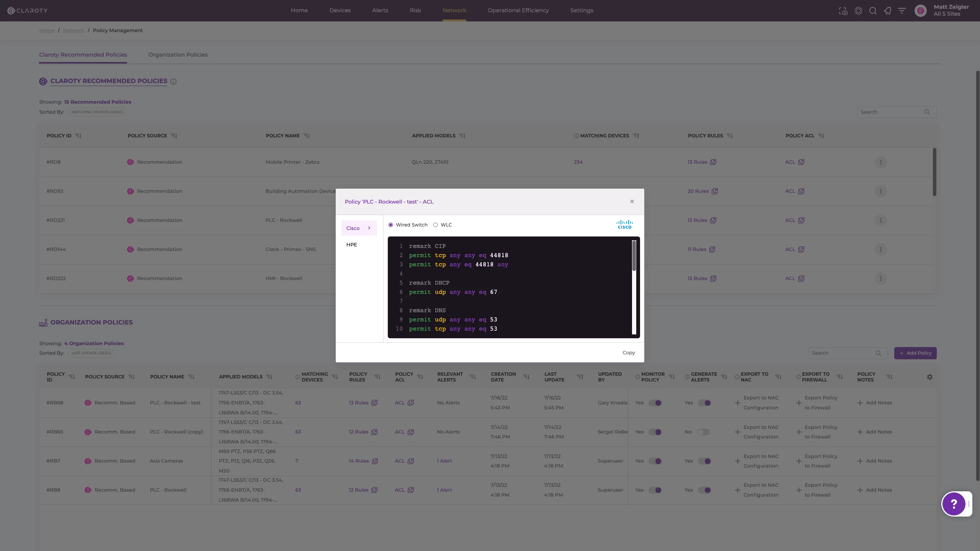This screenshot has height=551, width=980.
Task: Click the info icon beside Claroty Recommended Policies
Action: tap(173, 82)
